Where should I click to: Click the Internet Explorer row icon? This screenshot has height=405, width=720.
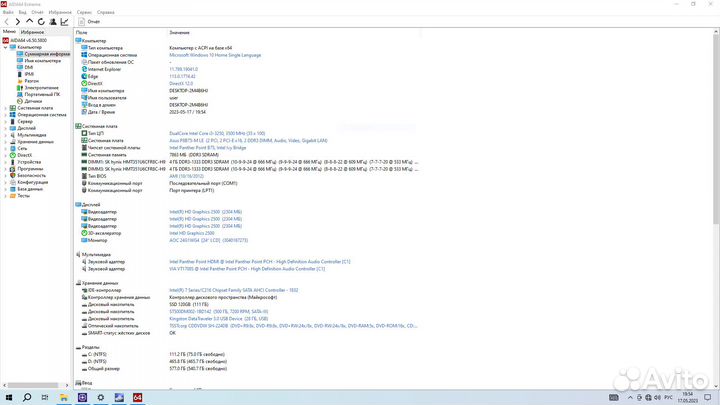coord(84,69)
